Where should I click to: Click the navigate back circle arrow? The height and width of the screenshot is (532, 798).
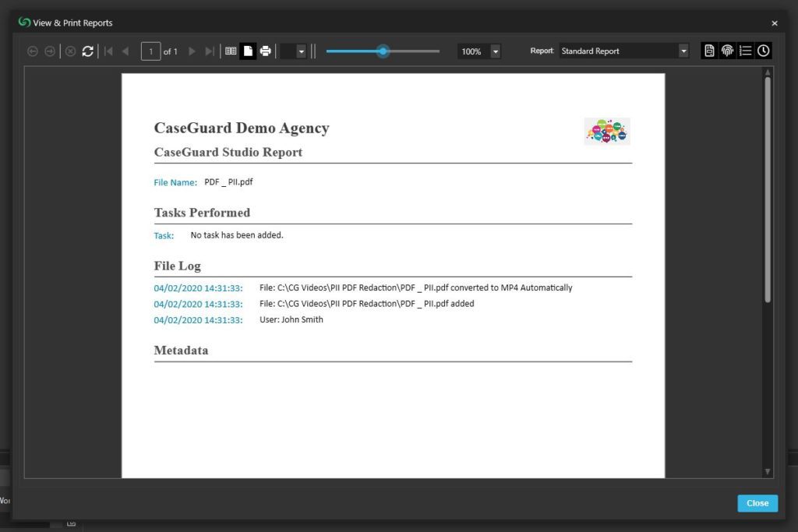[x=33, y=51]
